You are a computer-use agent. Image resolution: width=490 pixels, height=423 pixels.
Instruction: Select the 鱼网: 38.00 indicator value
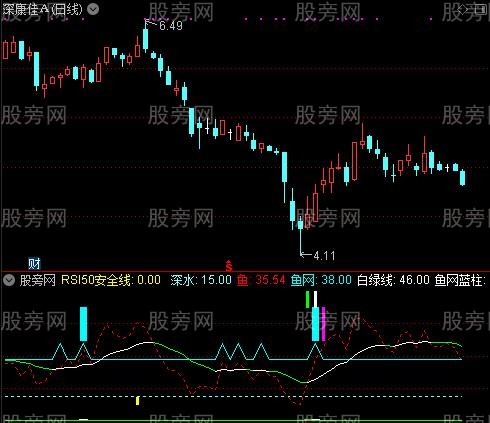pos(321,280)
